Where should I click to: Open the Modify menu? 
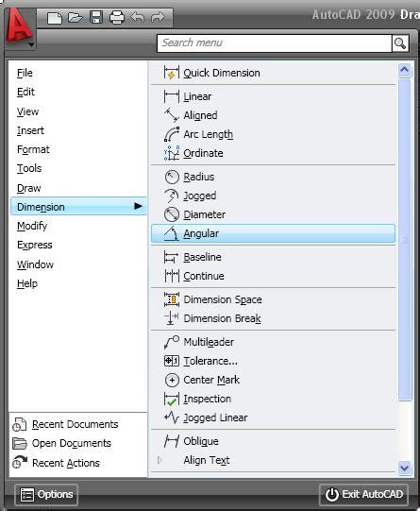[x=32, y=226]
